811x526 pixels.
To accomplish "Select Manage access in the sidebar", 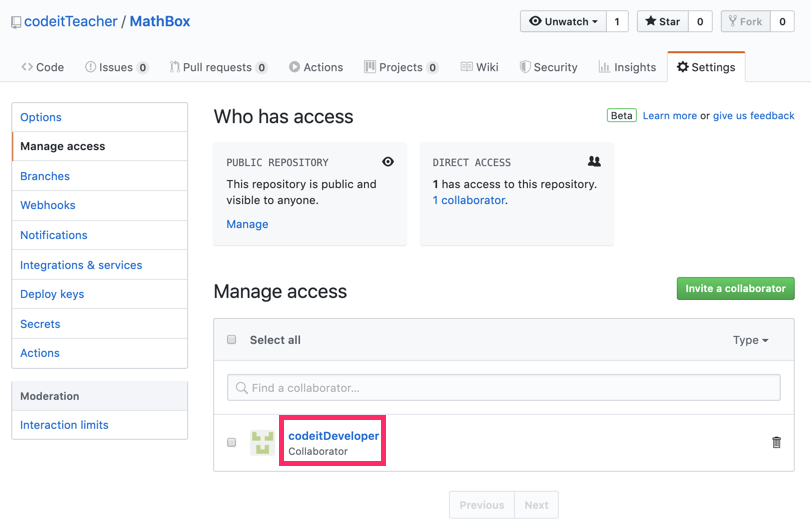I will click(99, 146).
